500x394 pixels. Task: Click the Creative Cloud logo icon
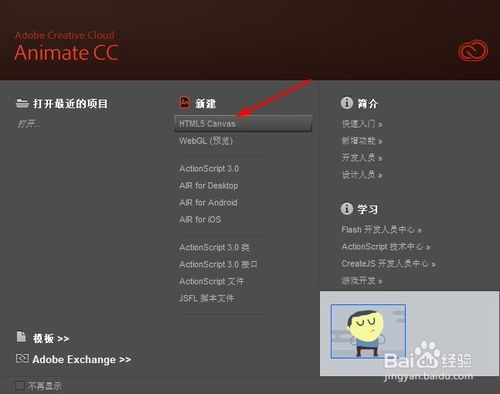tap(473, 50)
